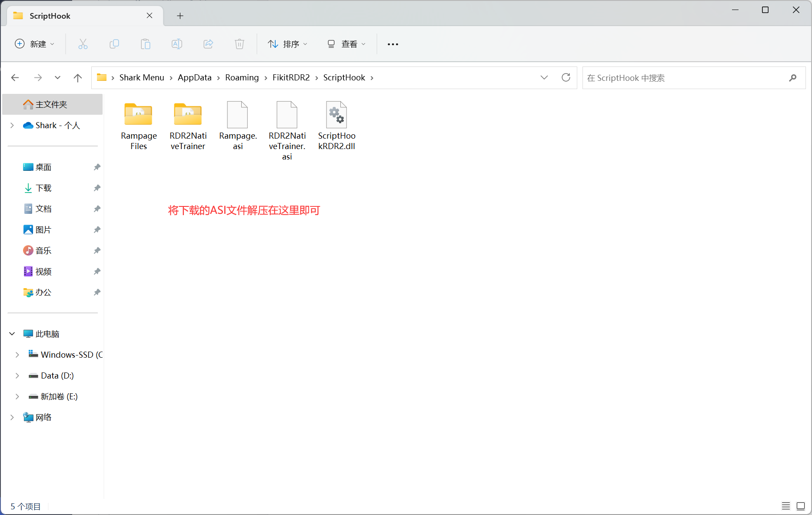Refresh the current folder view

(566, 77)
